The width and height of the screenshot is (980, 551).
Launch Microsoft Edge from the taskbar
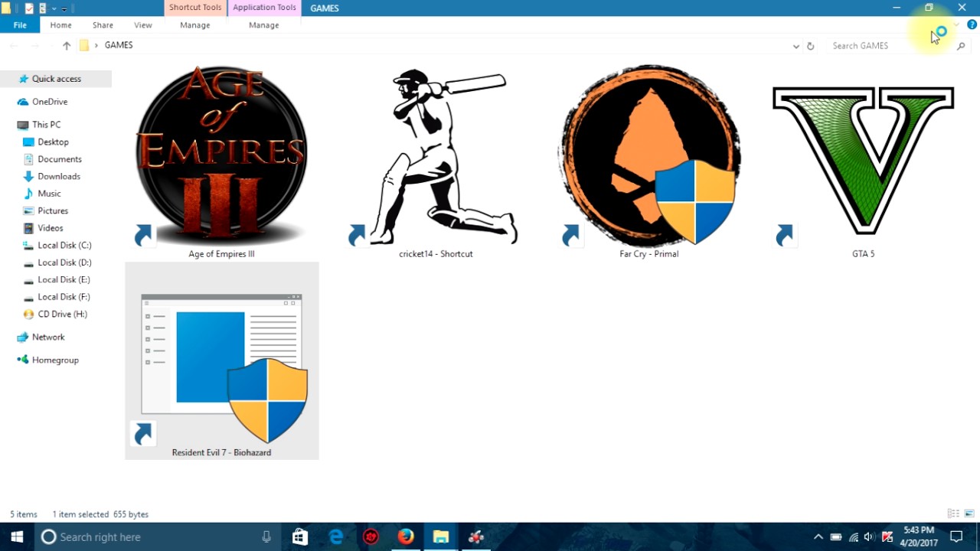pos(335,536)
